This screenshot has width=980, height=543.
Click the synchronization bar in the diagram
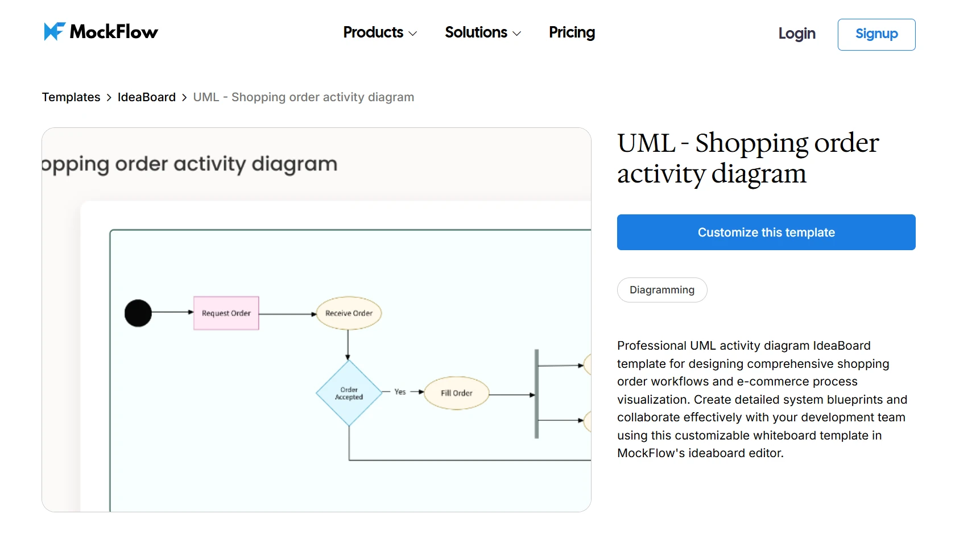[x=536, y=392]
